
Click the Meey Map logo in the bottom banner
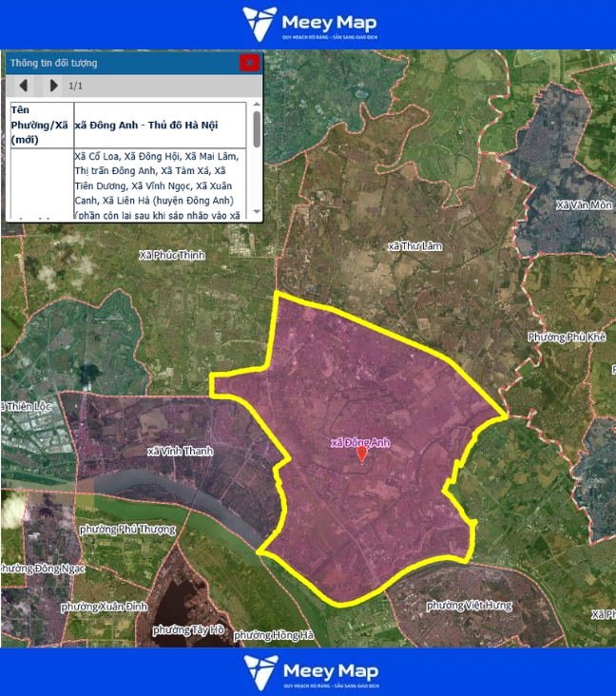[308, 672]
